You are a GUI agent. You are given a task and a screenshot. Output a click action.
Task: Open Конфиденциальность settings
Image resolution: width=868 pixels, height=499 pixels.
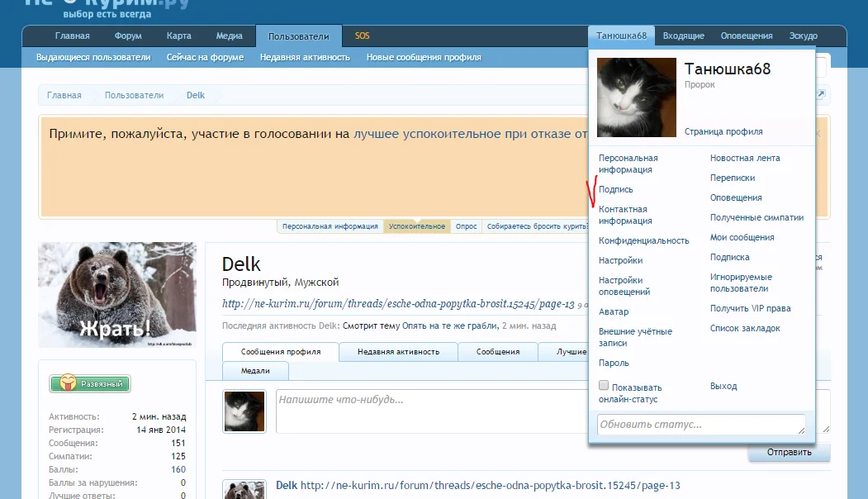pos(643,241)
